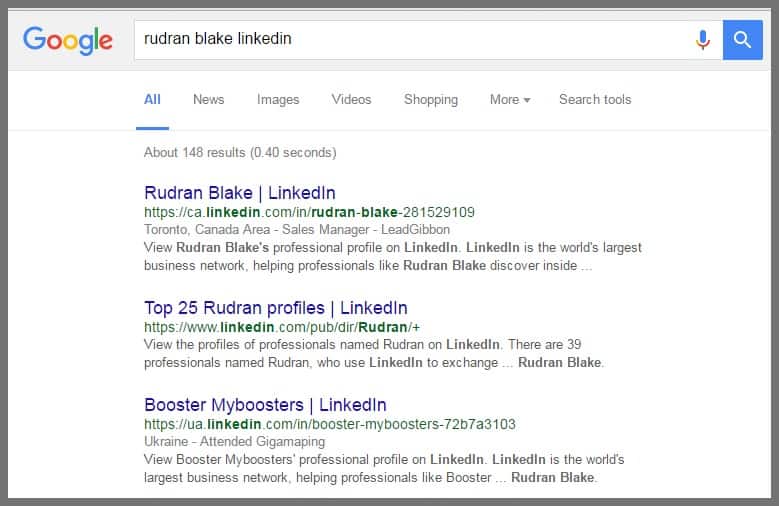779x506 pixels.
Task: Select the All results tab
Action: click(152, 100)
